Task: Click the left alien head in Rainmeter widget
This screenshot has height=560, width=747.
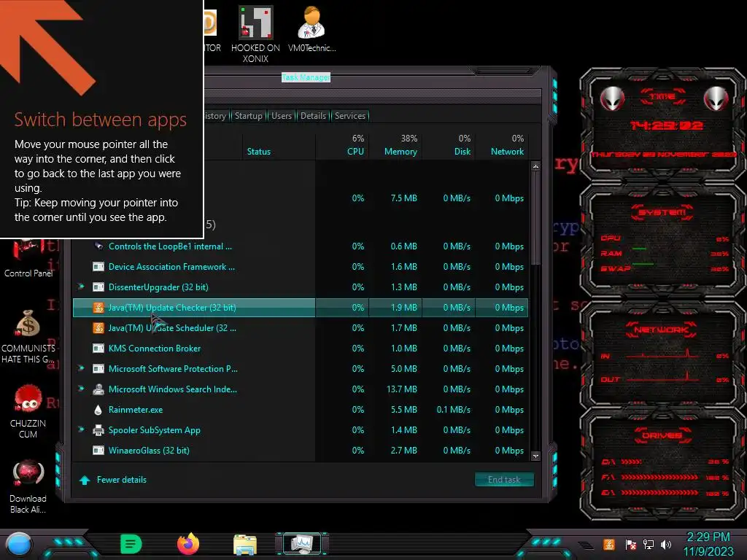Action: coord(612,98)
